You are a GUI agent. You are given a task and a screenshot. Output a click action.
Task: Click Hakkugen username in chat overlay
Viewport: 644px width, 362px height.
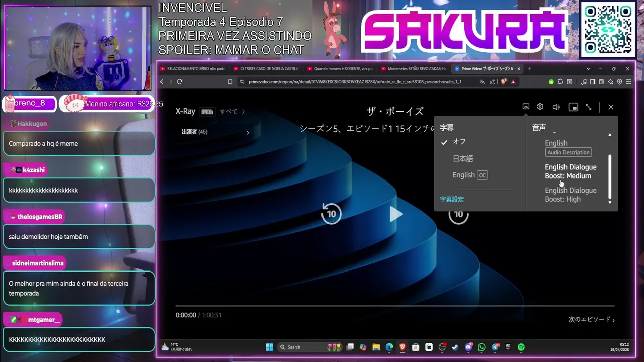click(32, 124)
